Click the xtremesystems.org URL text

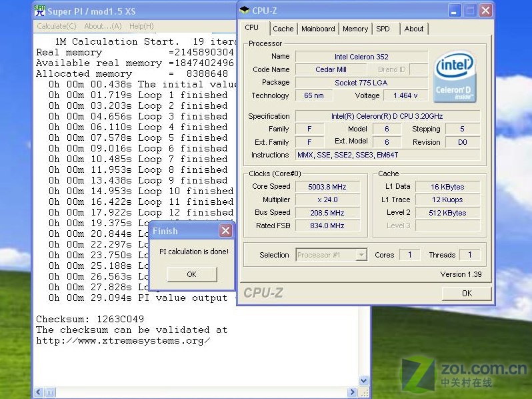click(x=123, y=340)
